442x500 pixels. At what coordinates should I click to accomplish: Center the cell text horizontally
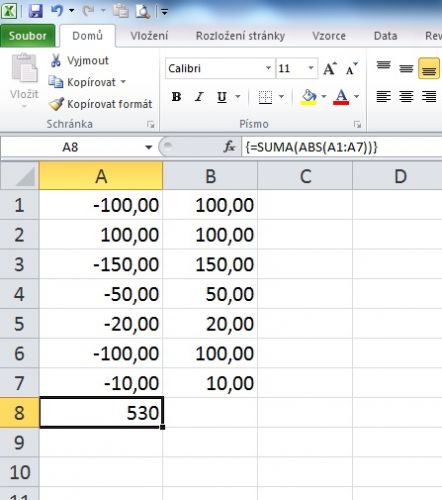point(406,97)
